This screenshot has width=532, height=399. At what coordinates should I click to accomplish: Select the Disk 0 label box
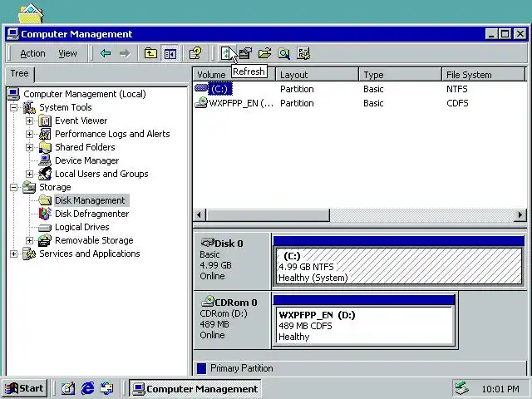(232, 260)
